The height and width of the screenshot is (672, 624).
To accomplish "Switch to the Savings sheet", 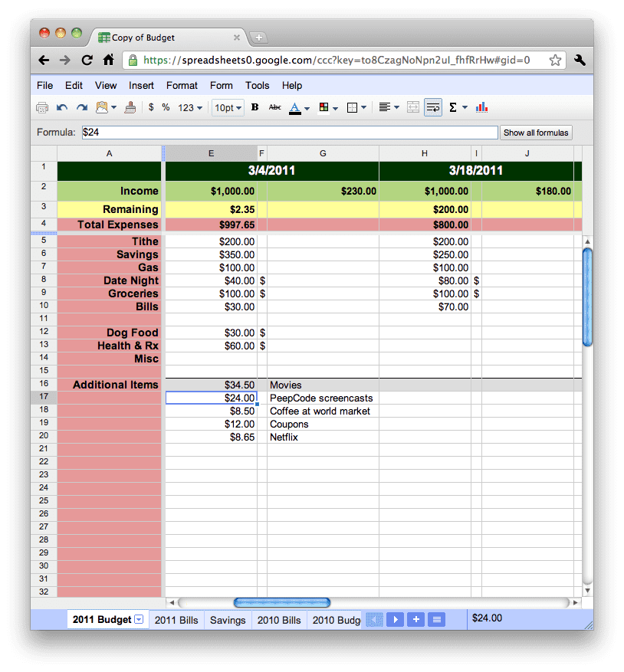I will coord(228,620).
